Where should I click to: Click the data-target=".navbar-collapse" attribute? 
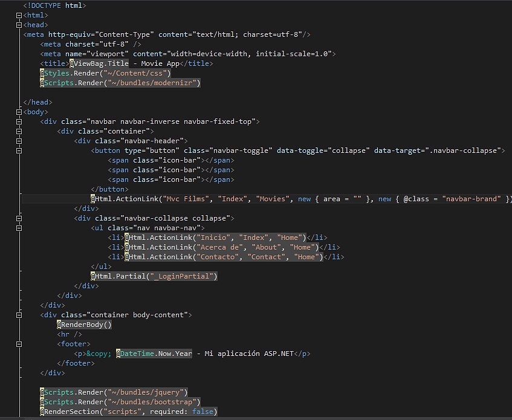pyautogui.click(x=438, y=150)
